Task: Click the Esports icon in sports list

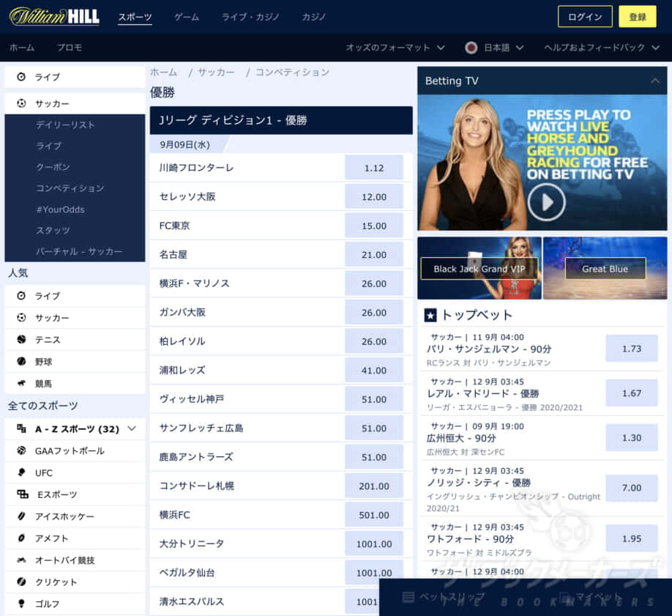Action: (x=22, y=494)
